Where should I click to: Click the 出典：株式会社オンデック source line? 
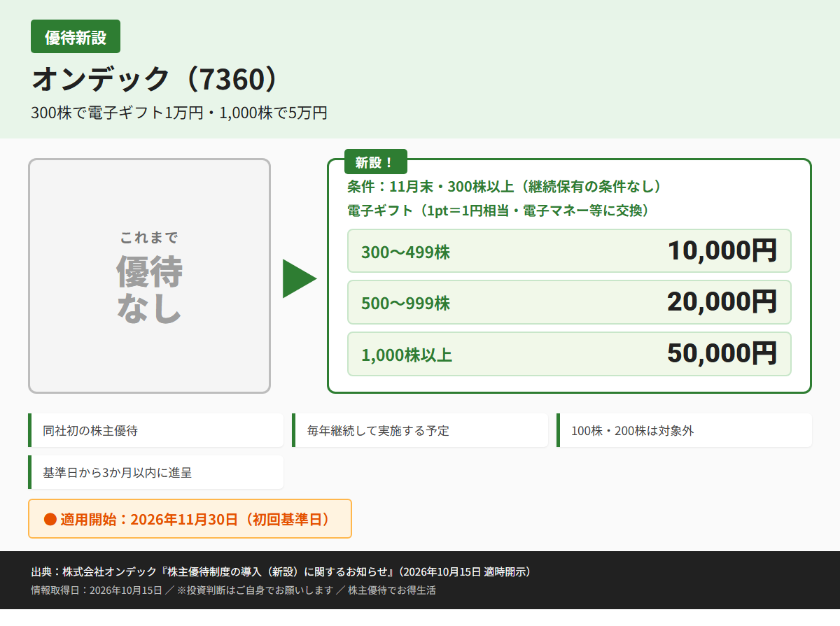coord(281,571)
